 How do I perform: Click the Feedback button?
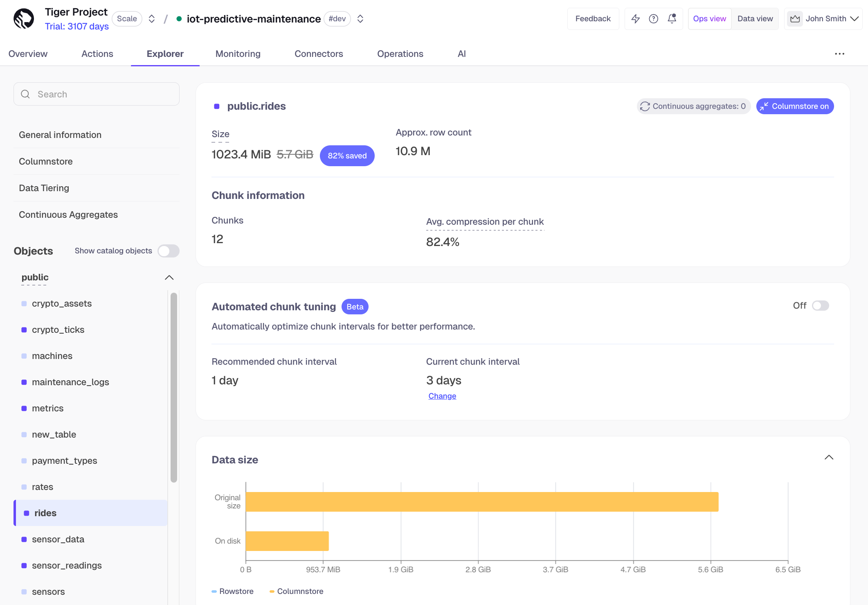pyautogui.click(x=593, y=18)
